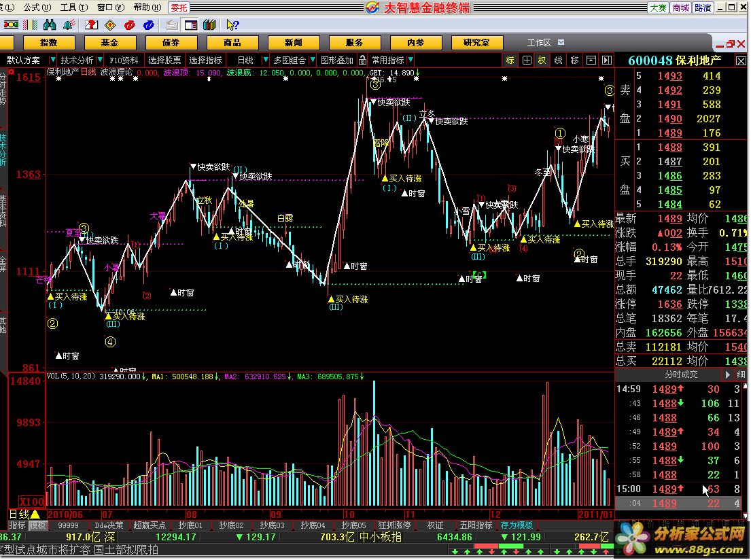Click the 2010/06 date marker on the time axis
Image resolution: width=751 pixels, height=560 pixels.
66,514
